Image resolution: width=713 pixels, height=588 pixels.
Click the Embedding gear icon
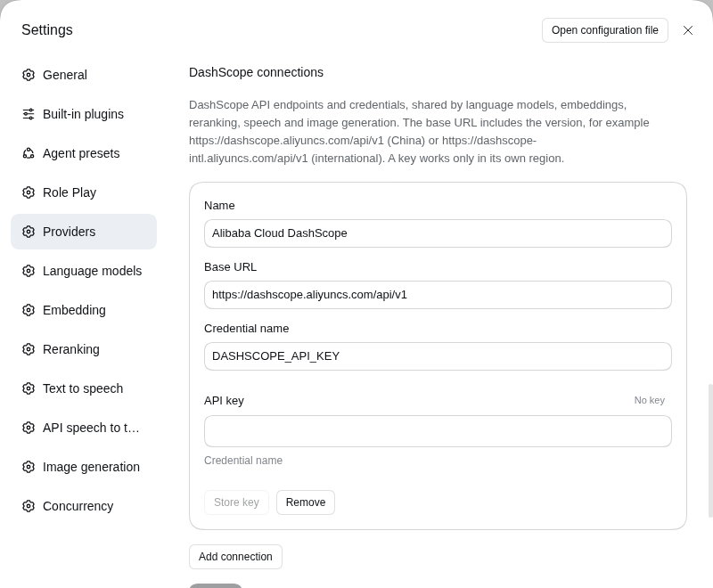click(x=29, y=310)
